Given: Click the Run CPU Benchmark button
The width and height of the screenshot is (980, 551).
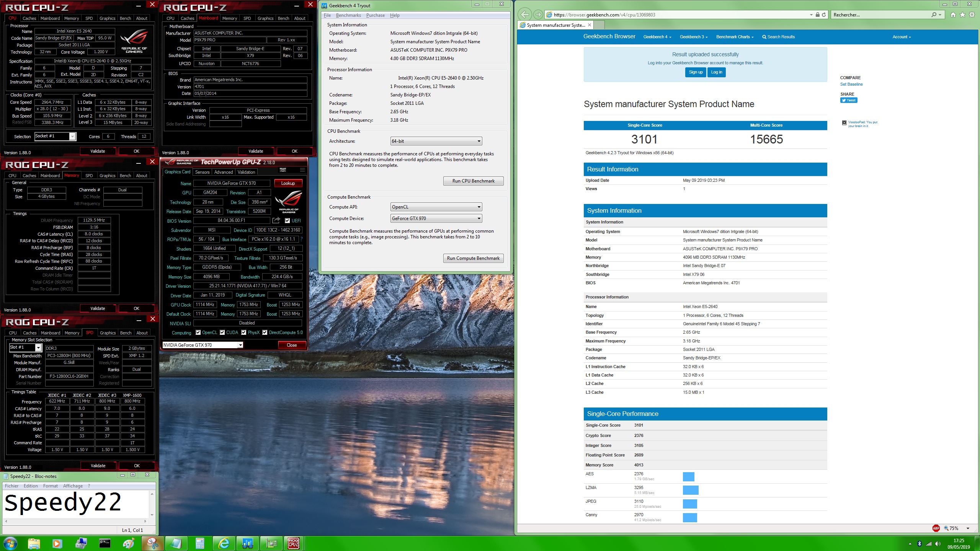Looking at the screenshot, I should coord(473,181).
